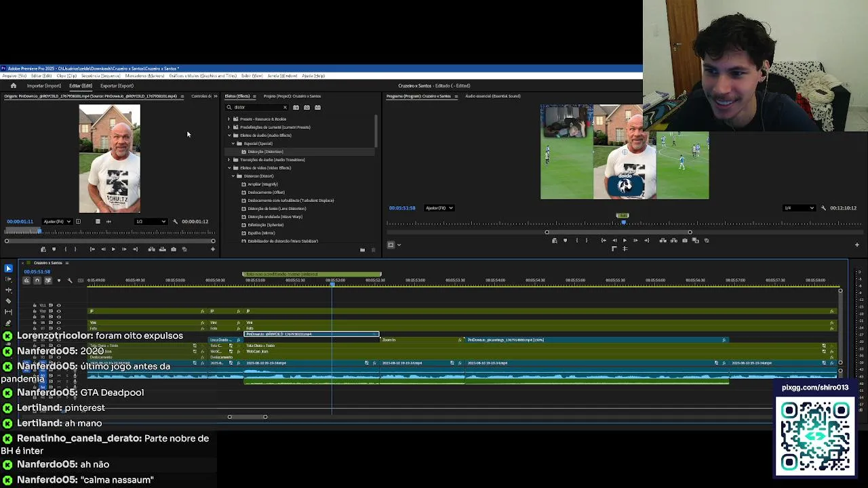This screenshot has width=868, height=488.
Task: Click Source monitor zoom scroll bar
Action: click(110, 241)
